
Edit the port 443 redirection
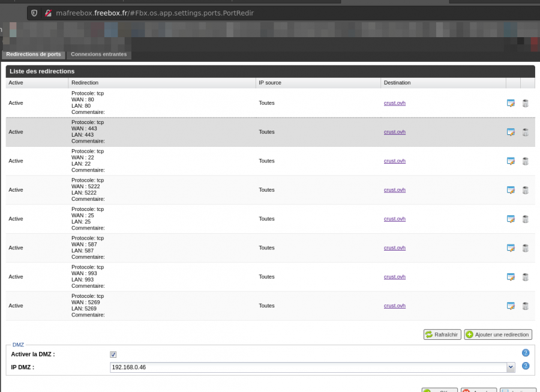pyautogui.click(x=511, y=132)
